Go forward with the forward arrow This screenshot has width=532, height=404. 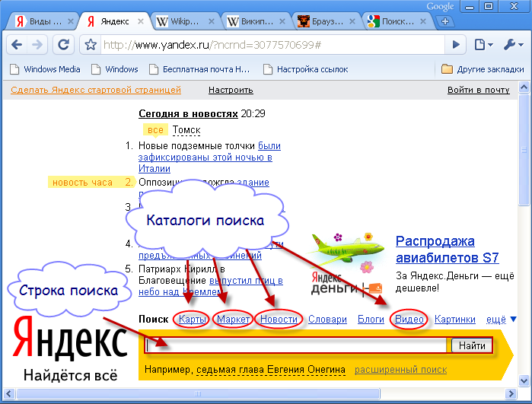click(x=37, y=44)
